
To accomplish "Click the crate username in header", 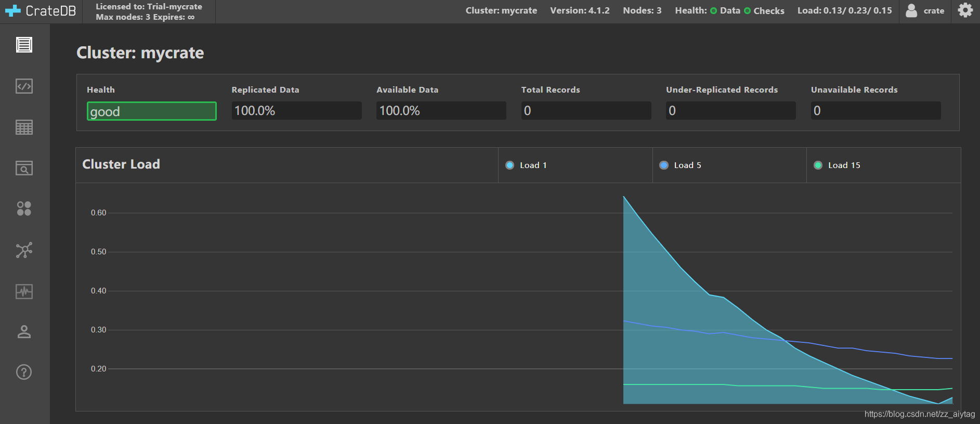I will (x=934, y=11).
